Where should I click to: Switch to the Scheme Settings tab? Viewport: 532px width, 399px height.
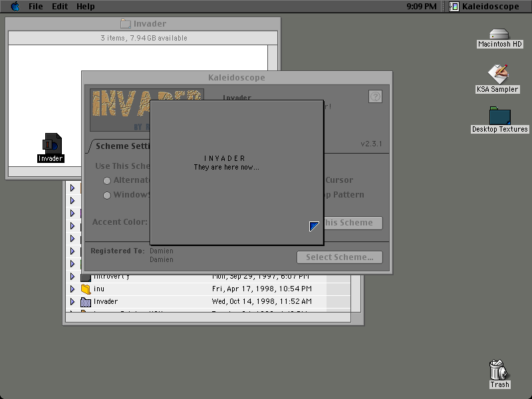click(120, 146)
